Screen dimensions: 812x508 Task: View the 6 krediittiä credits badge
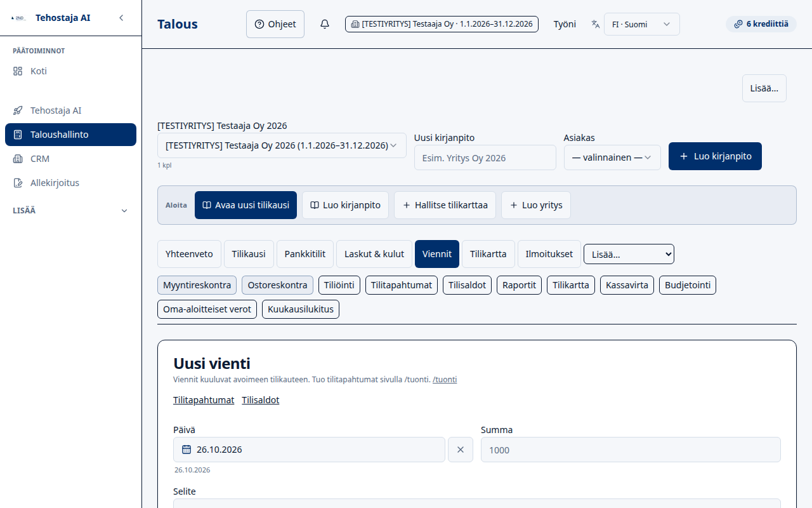click(761, 24)
